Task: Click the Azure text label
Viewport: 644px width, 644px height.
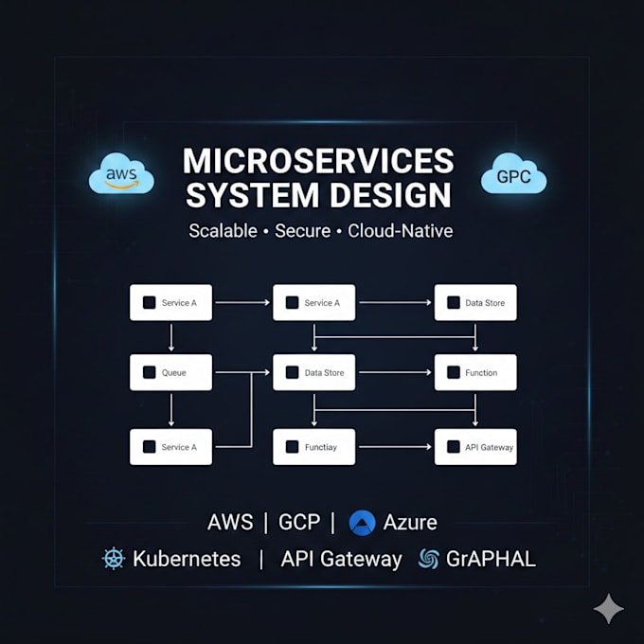Action: 410,523
